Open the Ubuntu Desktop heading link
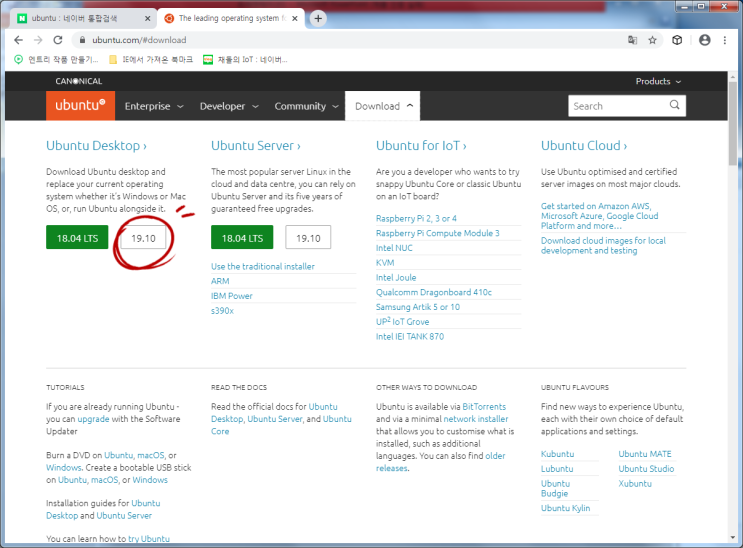The width and height of the screenshot is (743, 548). (x=96, y=146)
